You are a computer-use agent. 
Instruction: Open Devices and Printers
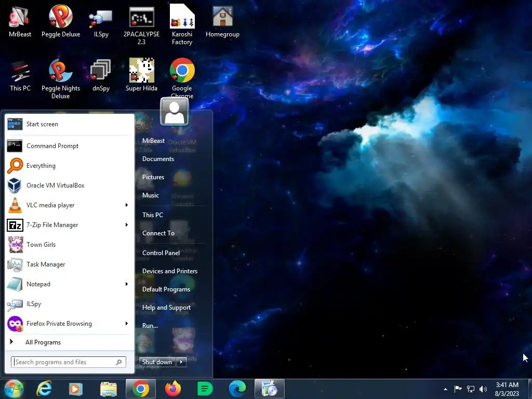coord(170,271)
